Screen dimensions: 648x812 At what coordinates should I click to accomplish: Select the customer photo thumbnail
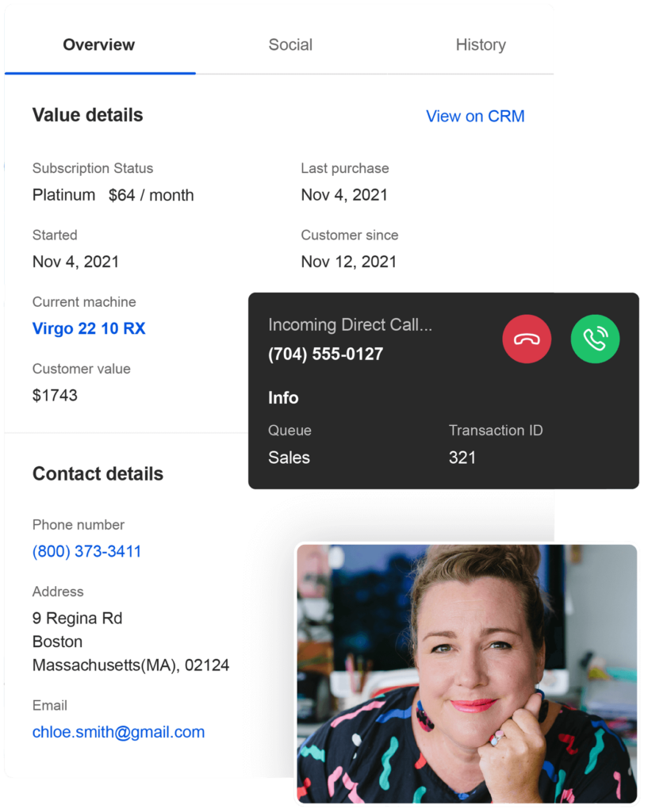(x=466, y=672)
